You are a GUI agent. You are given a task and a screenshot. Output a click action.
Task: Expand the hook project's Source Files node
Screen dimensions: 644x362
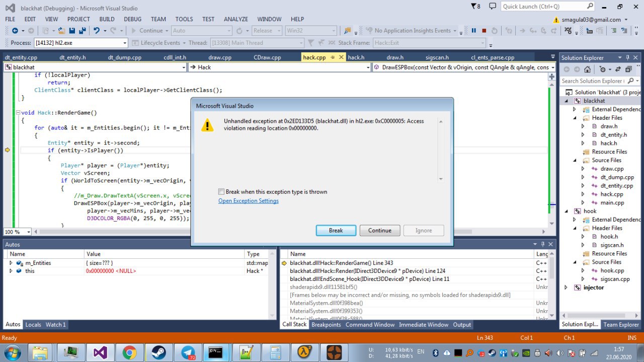(x=575, y=262)
